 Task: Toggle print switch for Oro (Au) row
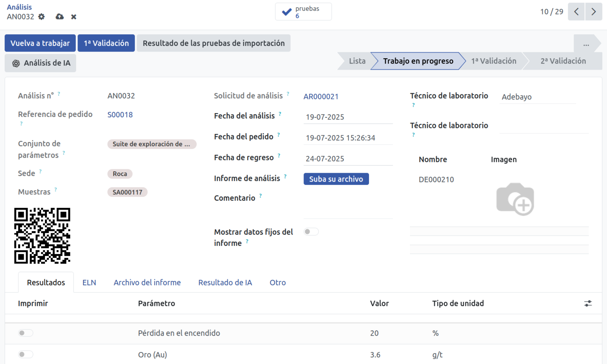coord(25,354)
